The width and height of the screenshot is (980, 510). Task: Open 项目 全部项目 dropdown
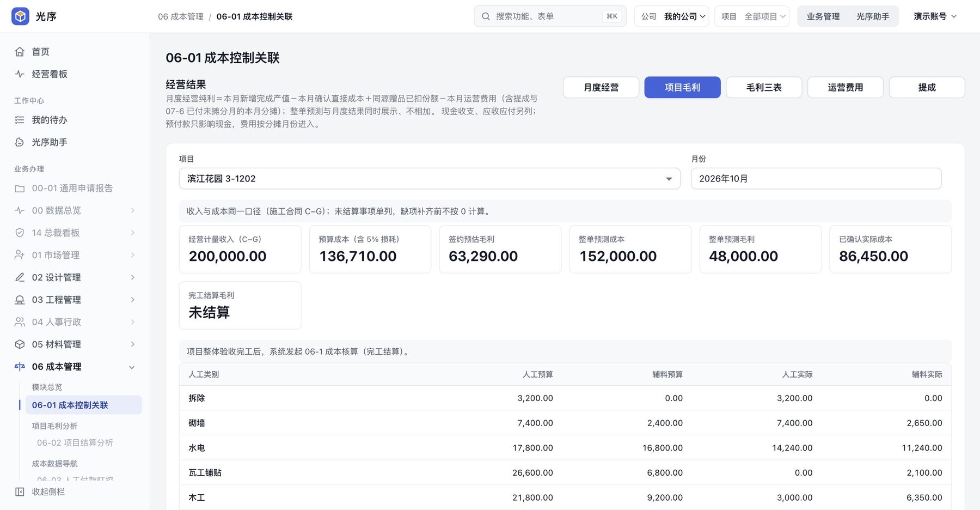point(752,16)
